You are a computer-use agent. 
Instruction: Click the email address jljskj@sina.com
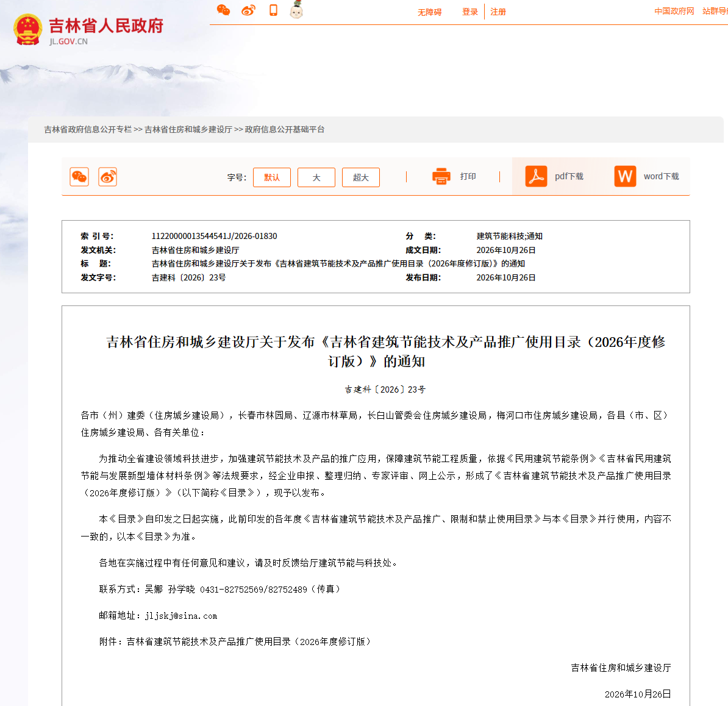181,616
